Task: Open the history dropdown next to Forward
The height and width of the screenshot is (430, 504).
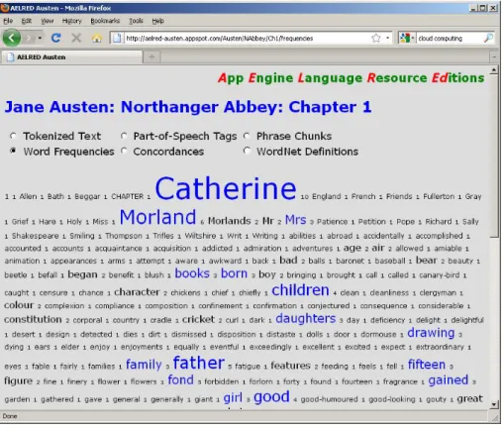Action: [40, 39]
